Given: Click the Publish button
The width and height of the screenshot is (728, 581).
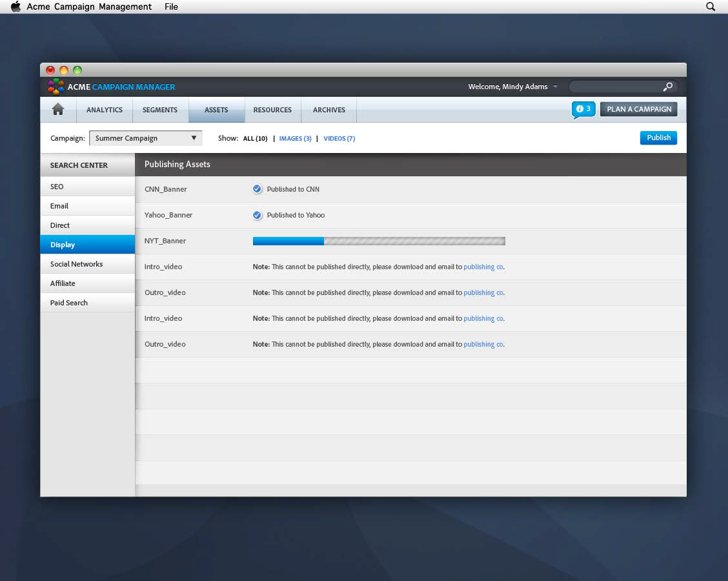Looking at the screenshot, I should pyautogui.click(x=658, y=138).
